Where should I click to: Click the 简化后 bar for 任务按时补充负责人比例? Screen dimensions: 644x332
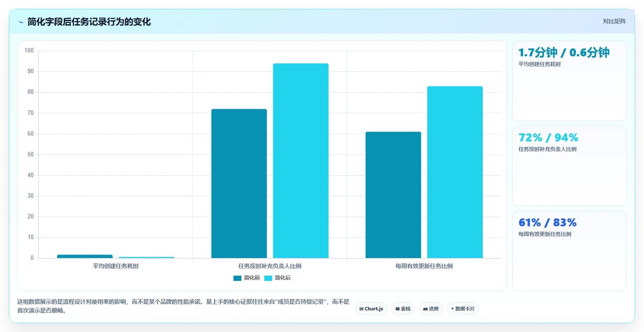(301, 161)
